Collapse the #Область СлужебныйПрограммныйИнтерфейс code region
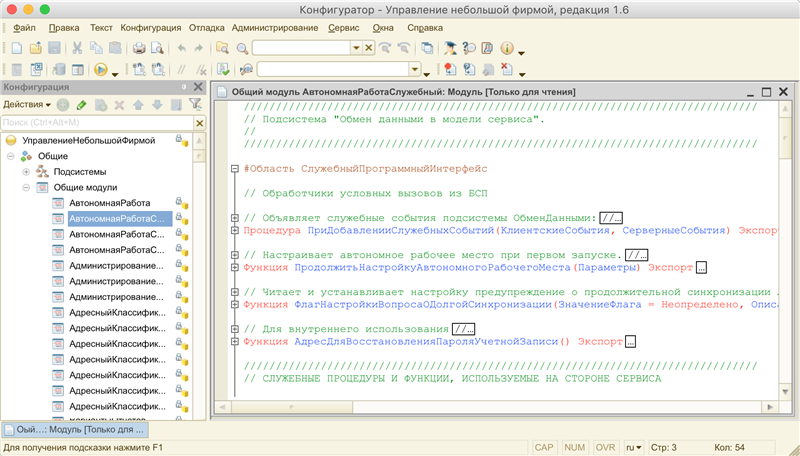 tap(235, 169)
